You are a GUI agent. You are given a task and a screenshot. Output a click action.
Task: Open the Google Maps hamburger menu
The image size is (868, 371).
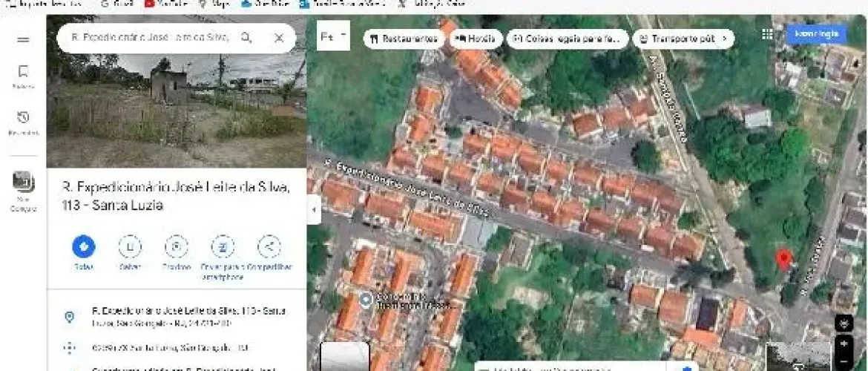23,40
